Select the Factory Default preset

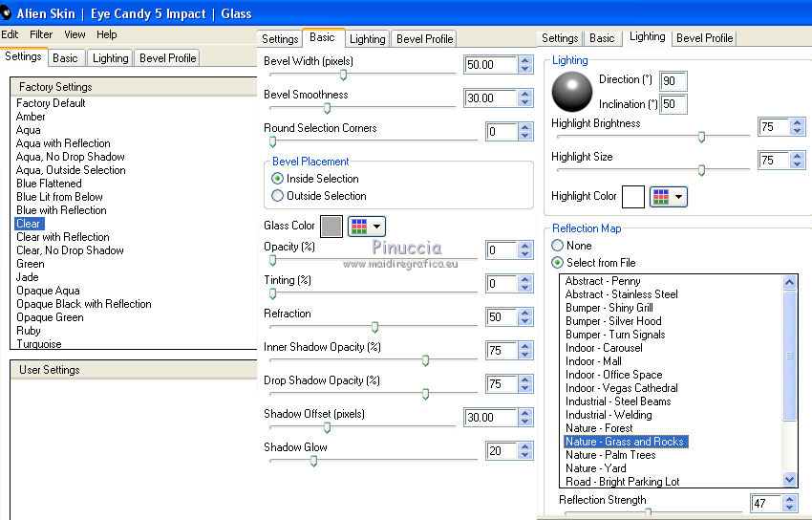51,103
